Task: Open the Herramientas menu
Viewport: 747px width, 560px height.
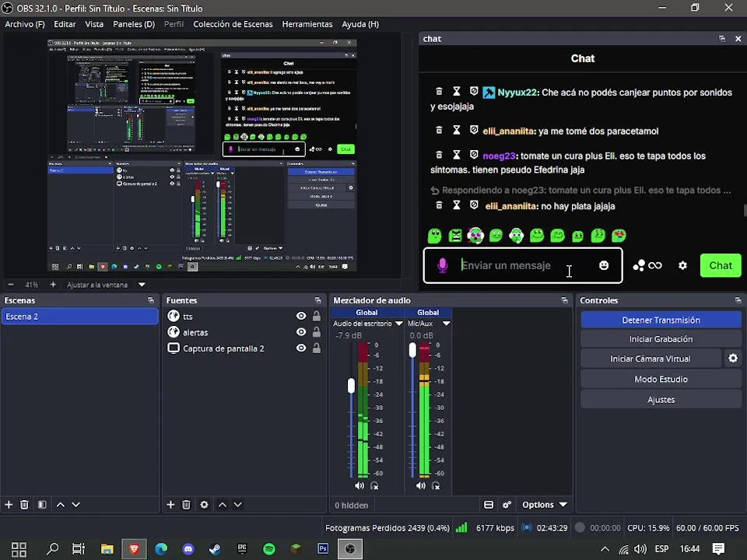Action: pyautogui.click(x=307, y=24)
